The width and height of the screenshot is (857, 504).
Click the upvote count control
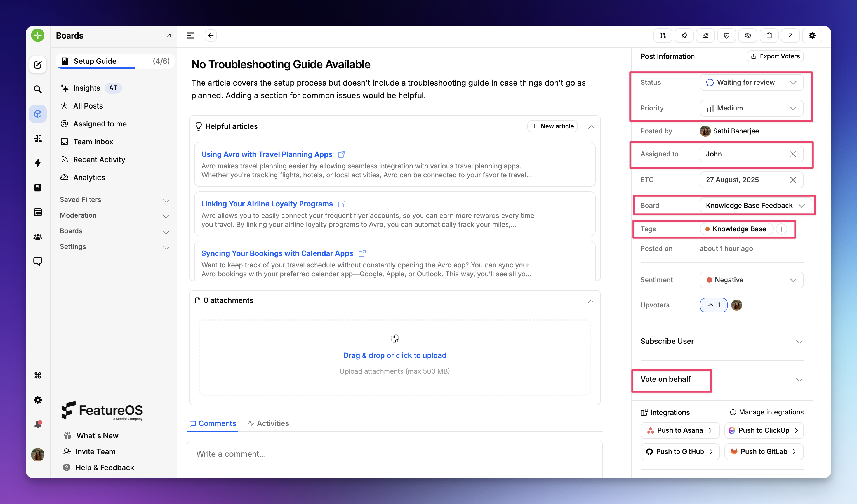pos(713,305)
